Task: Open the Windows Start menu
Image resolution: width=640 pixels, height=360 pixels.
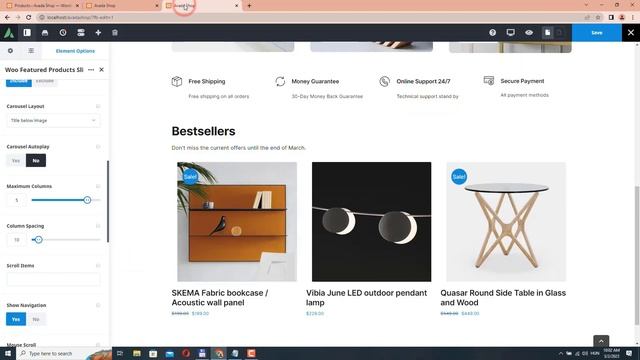Action: point(8,353)
